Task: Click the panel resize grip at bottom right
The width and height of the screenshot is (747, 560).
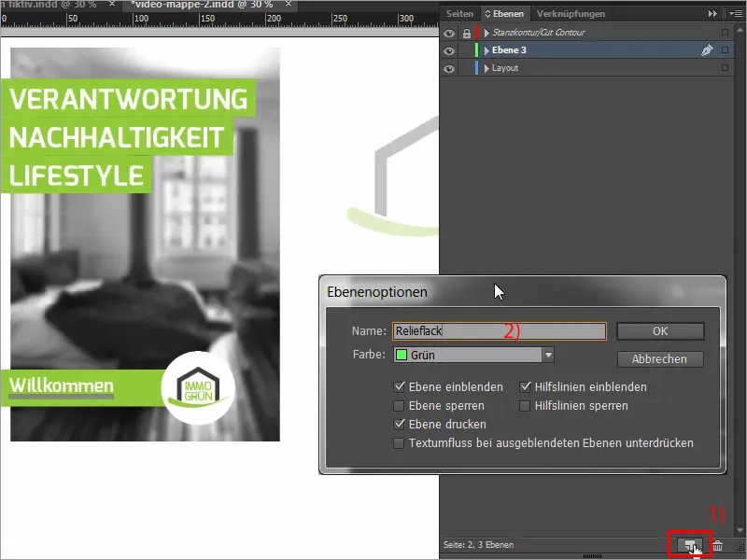Action: coord(740,546)
